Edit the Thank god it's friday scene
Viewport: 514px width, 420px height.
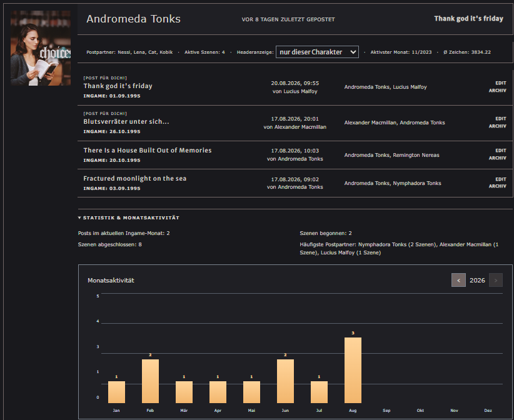pyautogui.click(x=501, y=83)
